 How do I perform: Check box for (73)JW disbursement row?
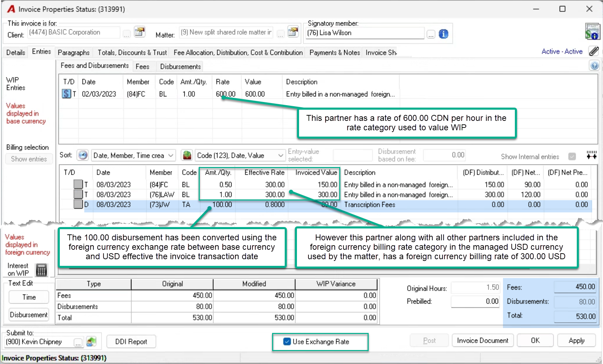pyautogui.click(x=78, y=204)
